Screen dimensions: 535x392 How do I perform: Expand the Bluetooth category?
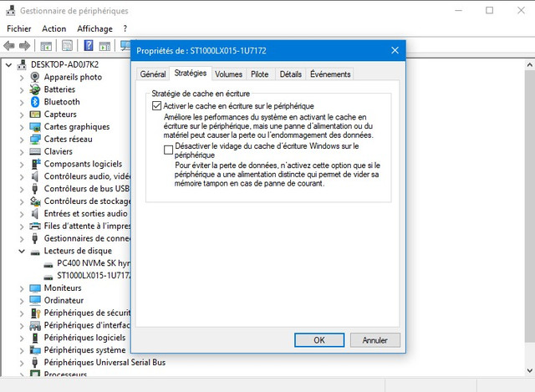[x=22, y=102]
